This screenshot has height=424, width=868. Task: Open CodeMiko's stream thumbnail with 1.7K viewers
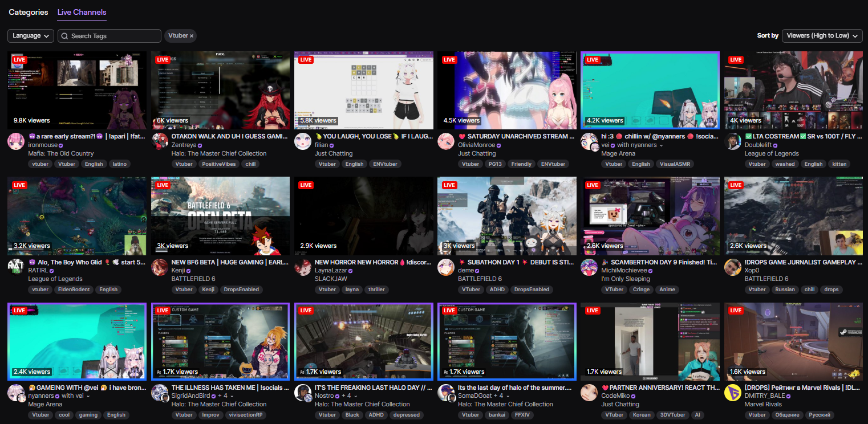tap(650, 341)
